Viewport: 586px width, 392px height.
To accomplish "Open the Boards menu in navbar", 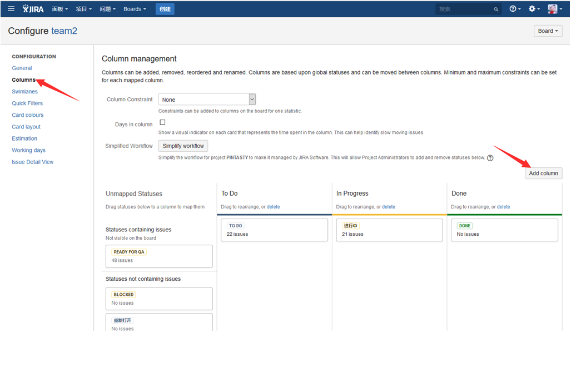I will tap(135, 9).
